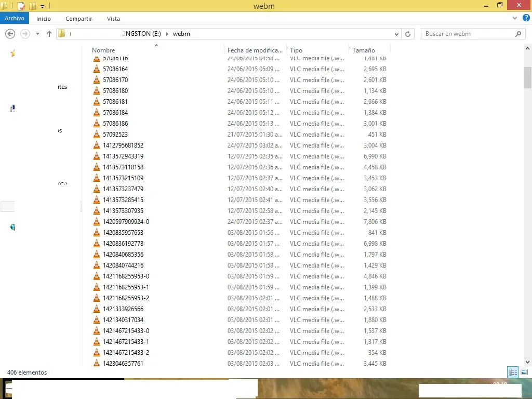Click the Forward navigation arrow
The width and height of the screenshot is (532, 399).
coord(25,34)
